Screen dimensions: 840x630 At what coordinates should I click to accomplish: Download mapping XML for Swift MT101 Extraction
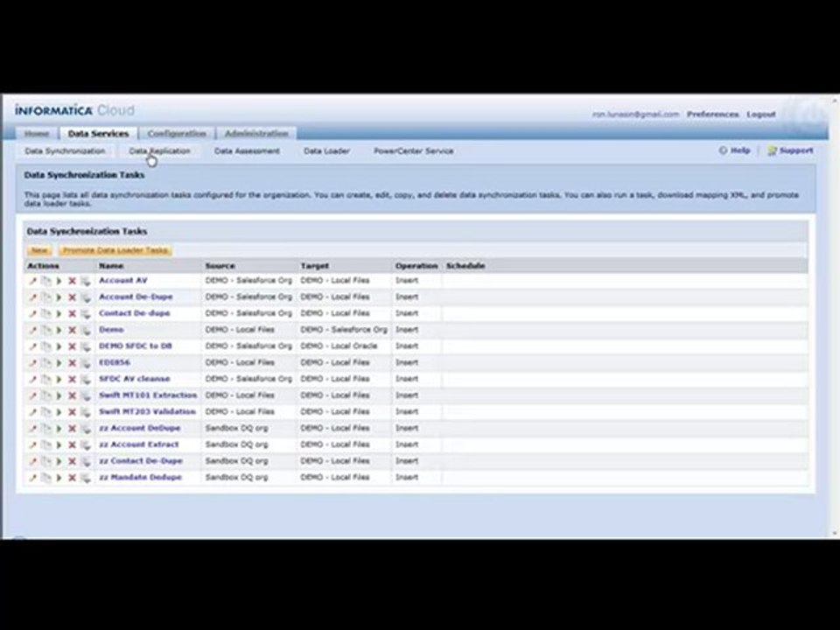click(86, 395)
